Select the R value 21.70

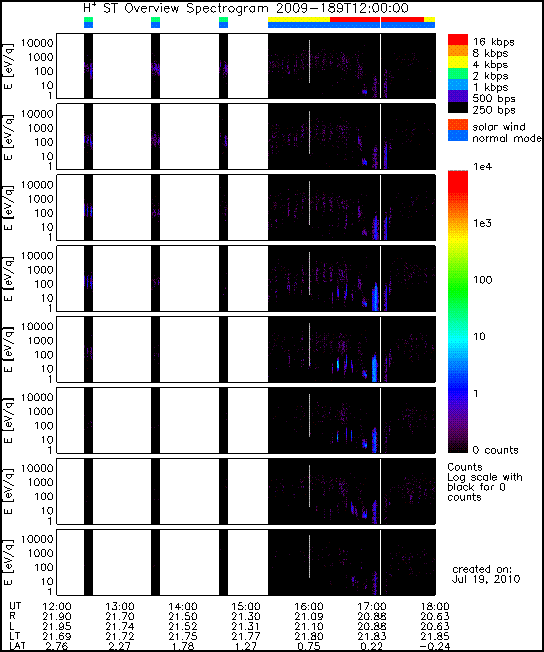tap(119, 616)
